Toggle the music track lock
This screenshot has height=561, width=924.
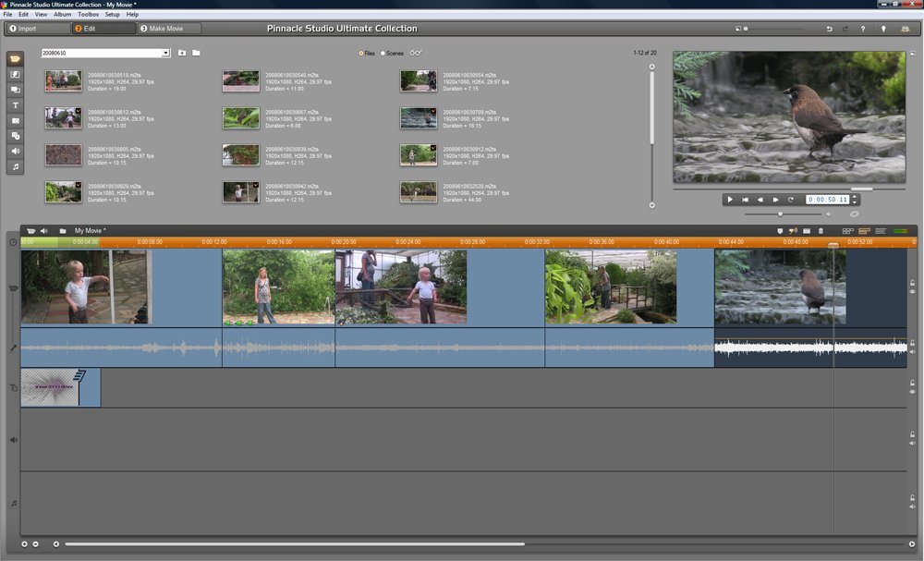coord(912,498)
